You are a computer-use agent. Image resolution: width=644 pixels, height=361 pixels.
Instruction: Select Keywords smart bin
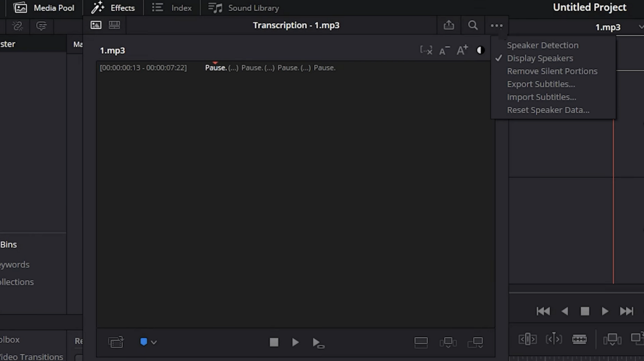(15, 265)
